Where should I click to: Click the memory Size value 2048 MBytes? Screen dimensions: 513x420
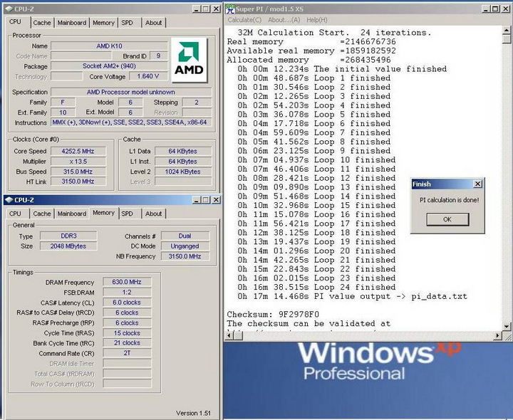68,246
